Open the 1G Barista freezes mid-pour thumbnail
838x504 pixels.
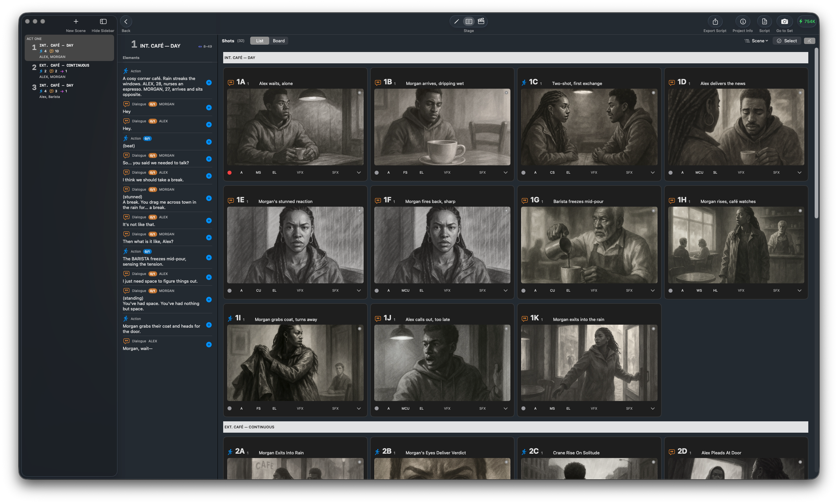pos(589,245)
